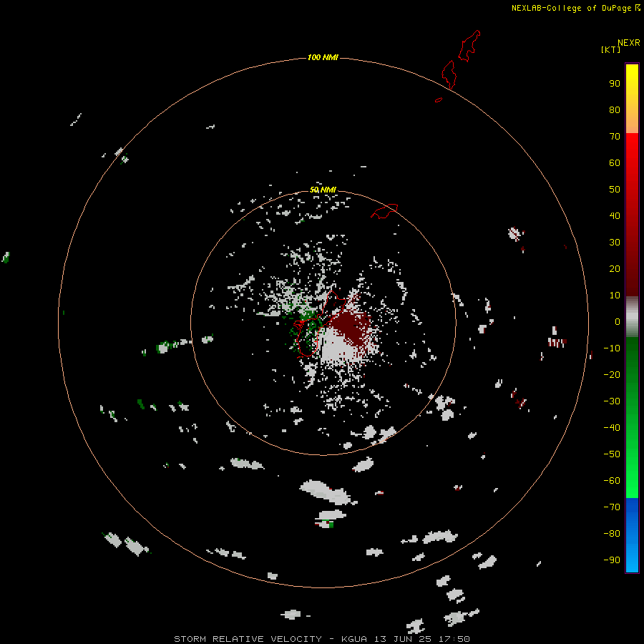The height and width of the screenshot is (644, 644).
Task: Click the -60 value on the velocity scale
Action: (x=612, y=481)
